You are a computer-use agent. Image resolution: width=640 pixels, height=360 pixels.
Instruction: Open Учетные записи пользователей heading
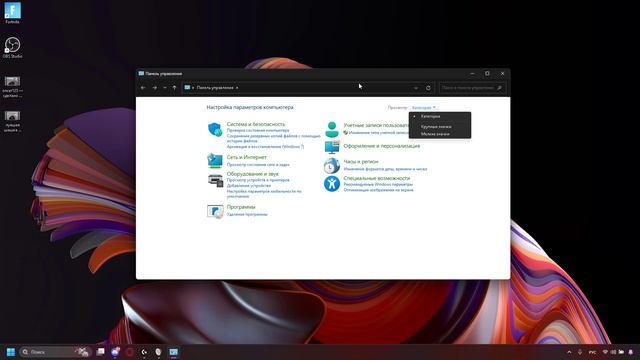coord(376,125)
